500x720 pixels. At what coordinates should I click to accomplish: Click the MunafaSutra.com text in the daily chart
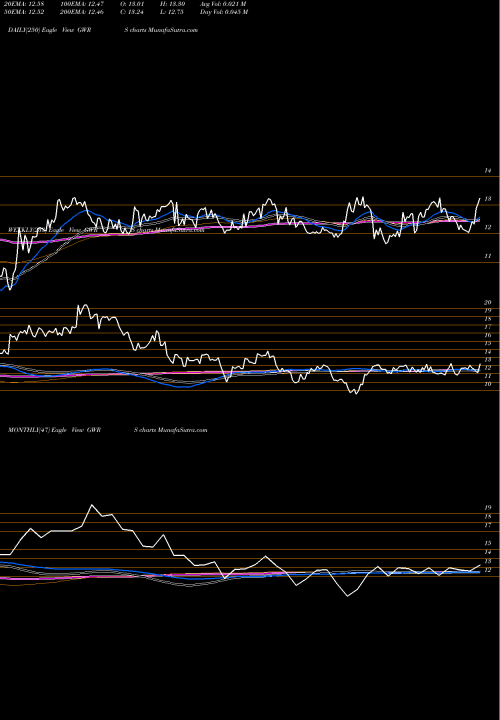tap(173, 30)
